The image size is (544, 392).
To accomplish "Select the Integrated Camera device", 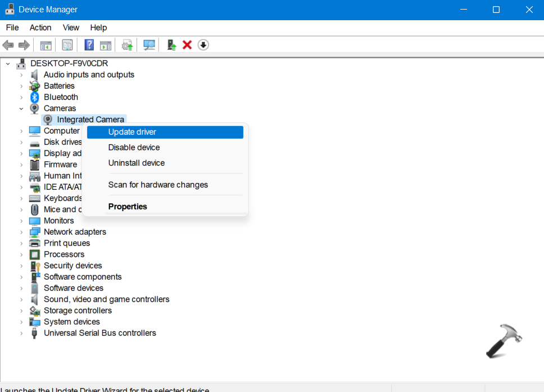I will (90, 120).
